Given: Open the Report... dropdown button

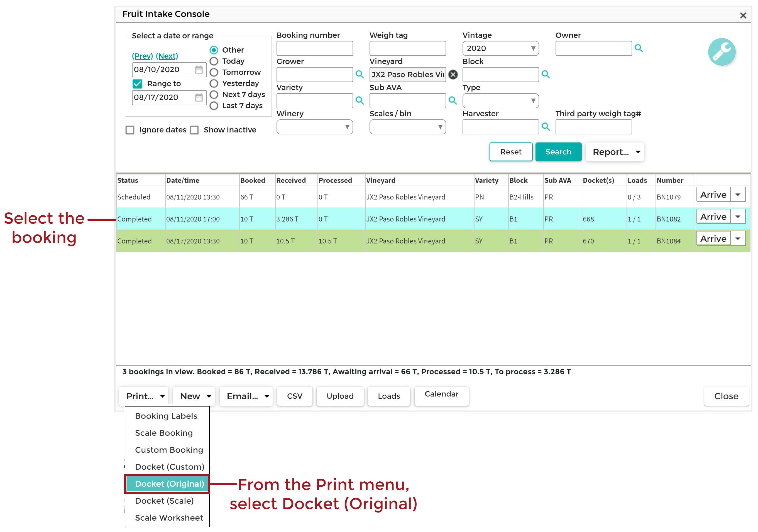Looking at the screenshot, I should pyautogui.click(x=614, y=152).
